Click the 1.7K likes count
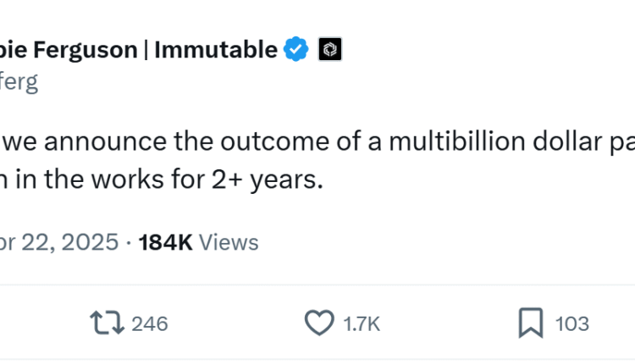635x364 pixels. (362, 323)
